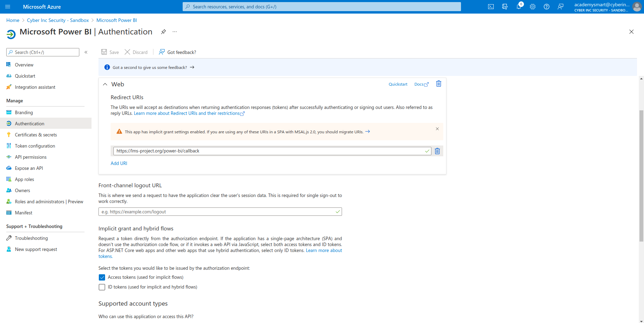This screenshot has width=644, height=323.
Task: Open Learn more about tokens link
Action: pyautogui.click(x=324, y=251)
